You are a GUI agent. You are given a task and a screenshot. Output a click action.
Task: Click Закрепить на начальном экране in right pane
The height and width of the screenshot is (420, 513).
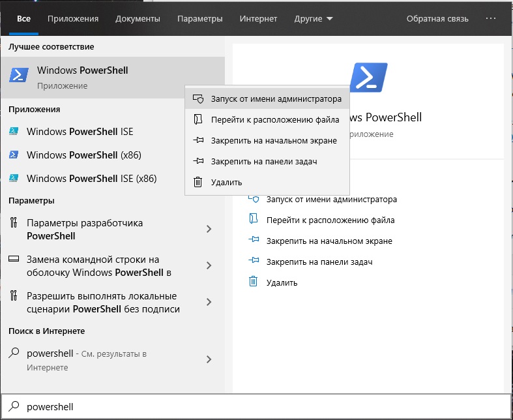click(329, 241)
